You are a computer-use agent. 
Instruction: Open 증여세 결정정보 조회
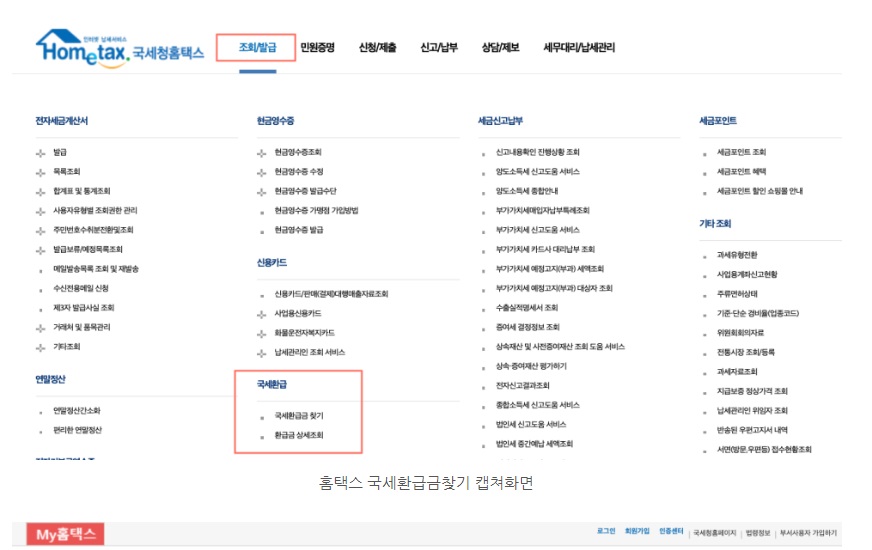[528, 327]
